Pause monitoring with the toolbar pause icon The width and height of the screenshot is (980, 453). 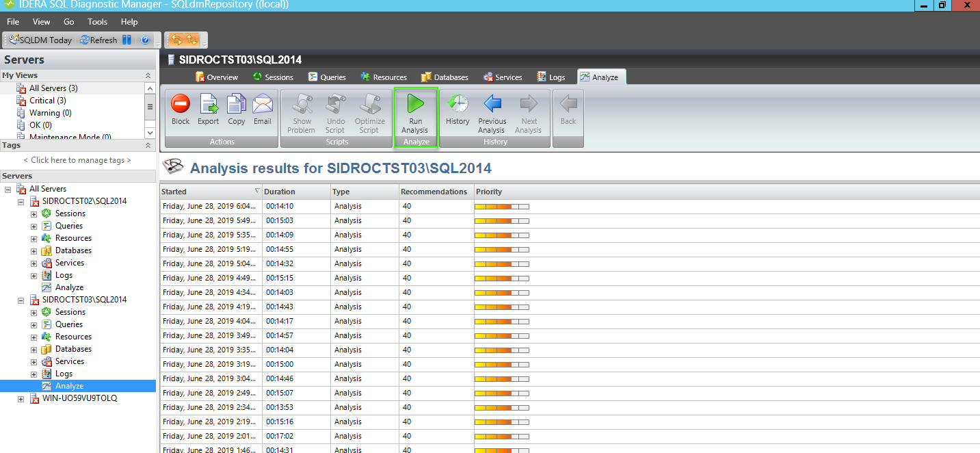tap(127, 40)
